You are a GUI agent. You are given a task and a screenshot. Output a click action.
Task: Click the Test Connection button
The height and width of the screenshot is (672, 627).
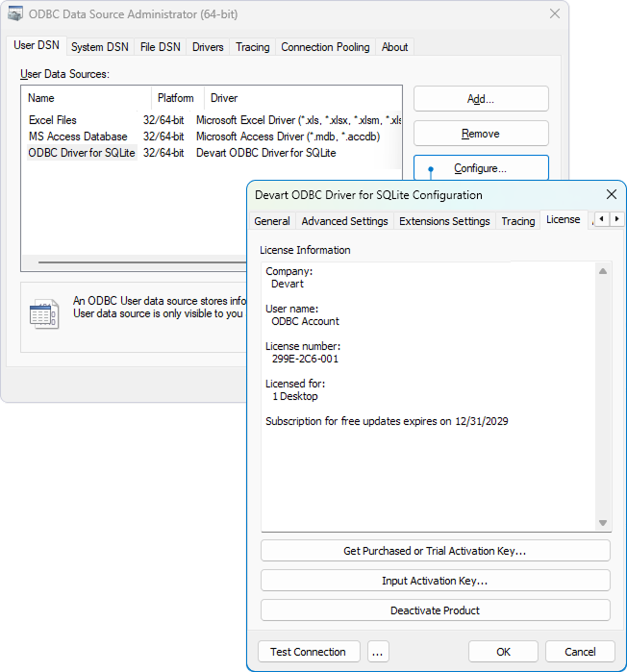click(309, 652)
